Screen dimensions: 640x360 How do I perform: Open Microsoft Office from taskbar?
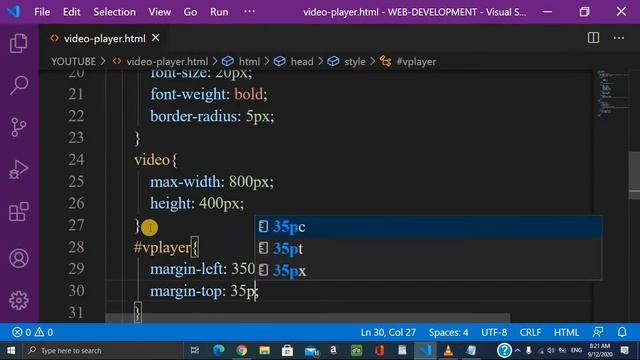(x=379, y=351)
